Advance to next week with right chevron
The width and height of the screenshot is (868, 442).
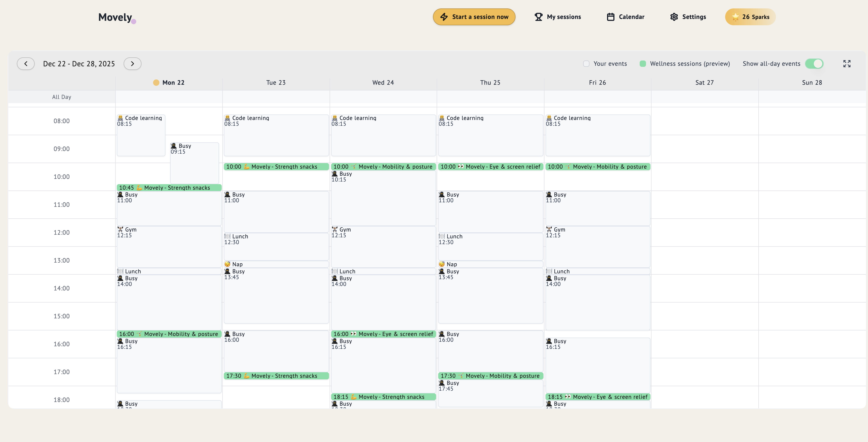[x=132, y=64]
